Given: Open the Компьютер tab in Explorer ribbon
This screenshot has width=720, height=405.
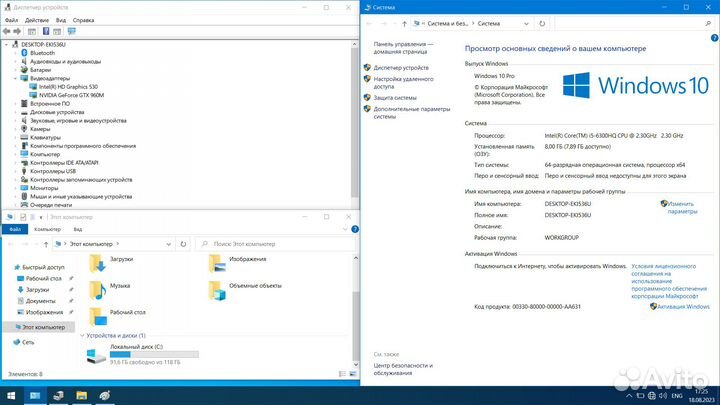Looking at the screenshot, I should (x=47, y=229).
